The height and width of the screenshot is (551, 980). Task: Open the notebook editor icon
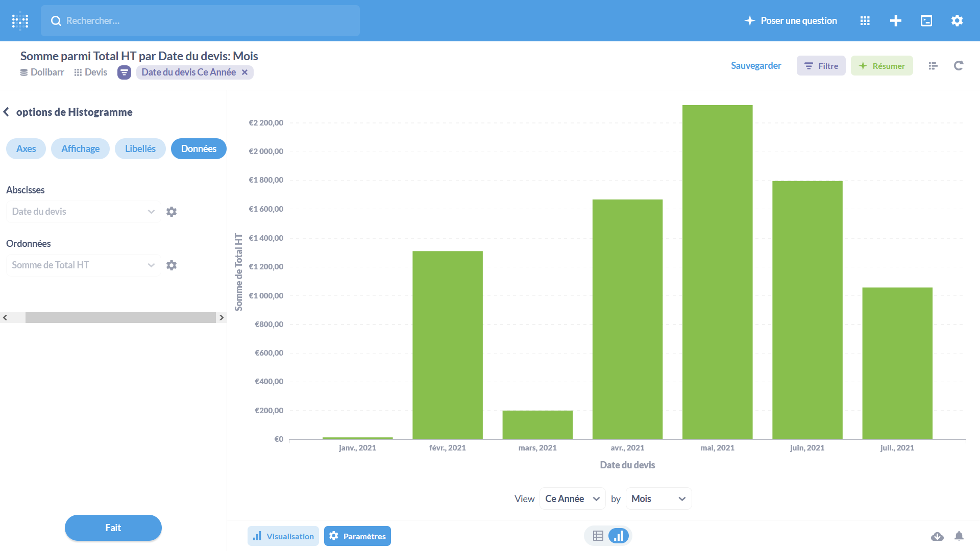933,66
